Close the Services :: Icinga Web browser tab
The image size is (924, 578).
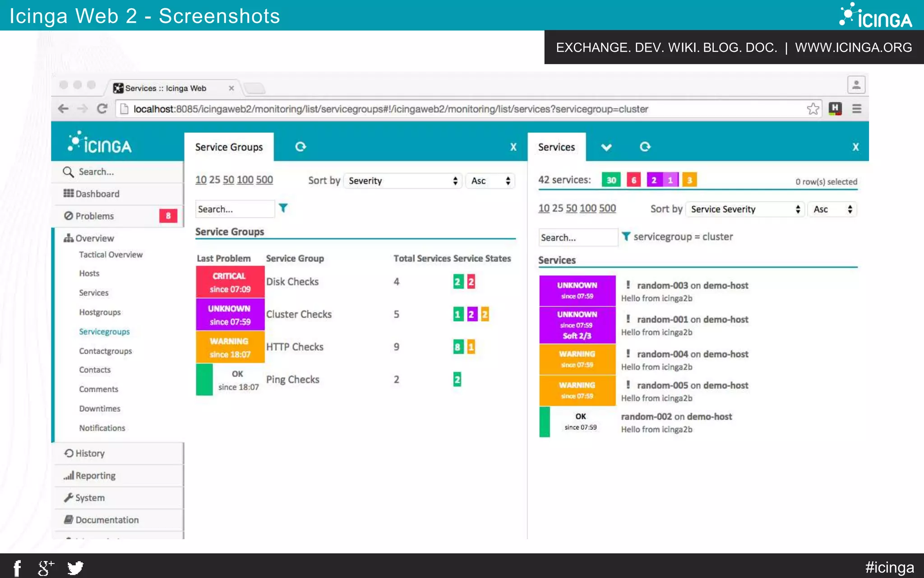pyautogui.click(x=231, y=88)
